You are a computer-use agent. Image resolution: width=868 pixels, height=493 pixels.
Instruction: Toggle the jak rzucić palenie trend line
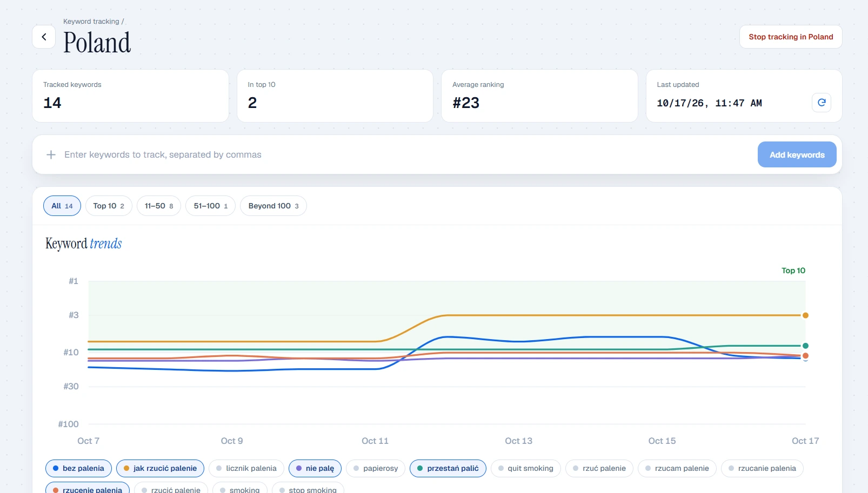160,468
